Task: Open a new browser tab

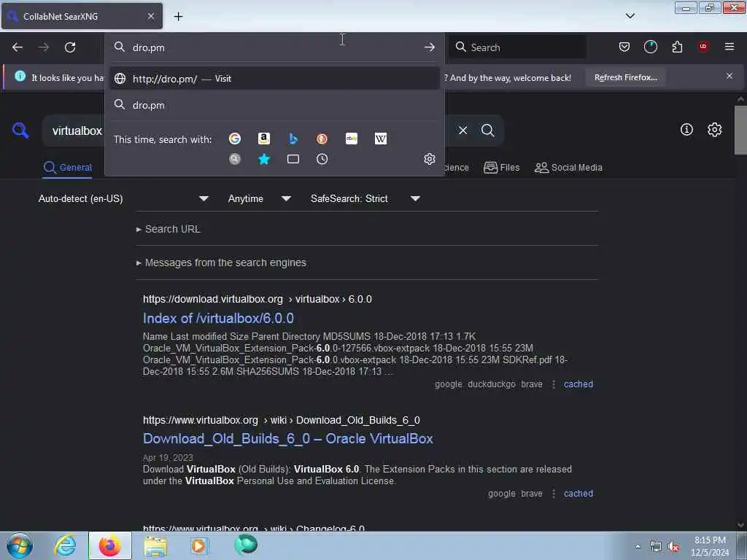Action: tap(178, 16)
